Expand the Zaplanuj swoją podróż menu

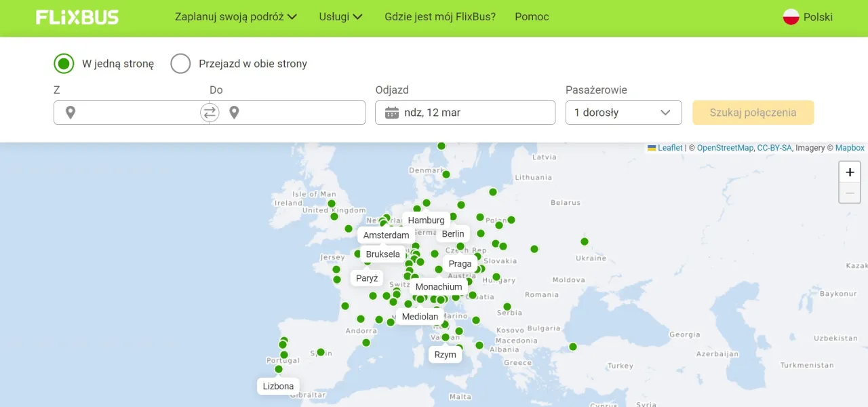pyautogui.click(x=237, y=16)
